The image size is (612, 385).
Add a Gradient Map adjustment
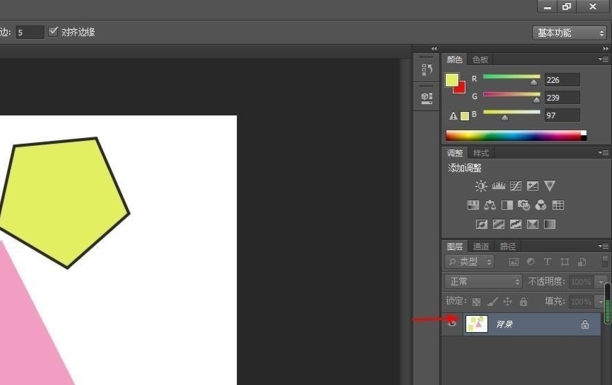[x=550, y=224]
